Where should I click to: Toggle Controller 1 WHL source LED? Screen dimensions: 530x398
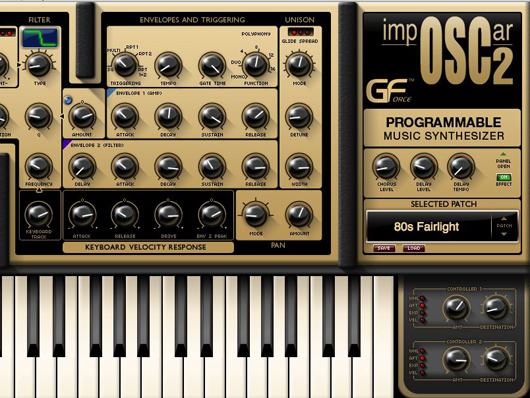[x=422, y=298]
